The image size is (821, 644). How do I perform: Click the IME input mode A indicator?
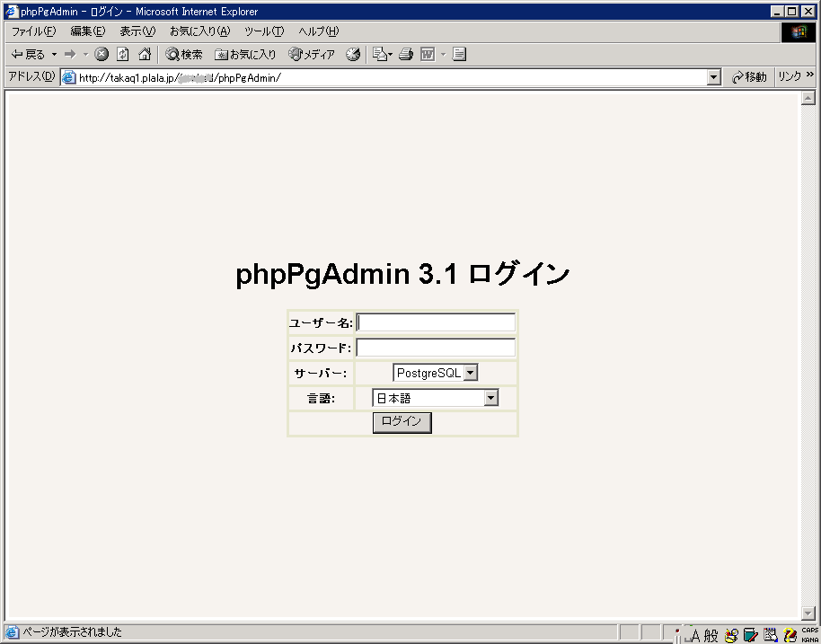pos(695,636)
